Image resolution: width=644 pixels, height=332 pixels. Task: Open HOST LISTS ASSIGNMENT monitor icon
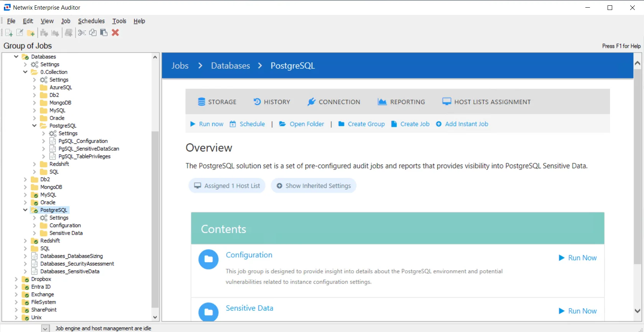click(x=447, y=102)
